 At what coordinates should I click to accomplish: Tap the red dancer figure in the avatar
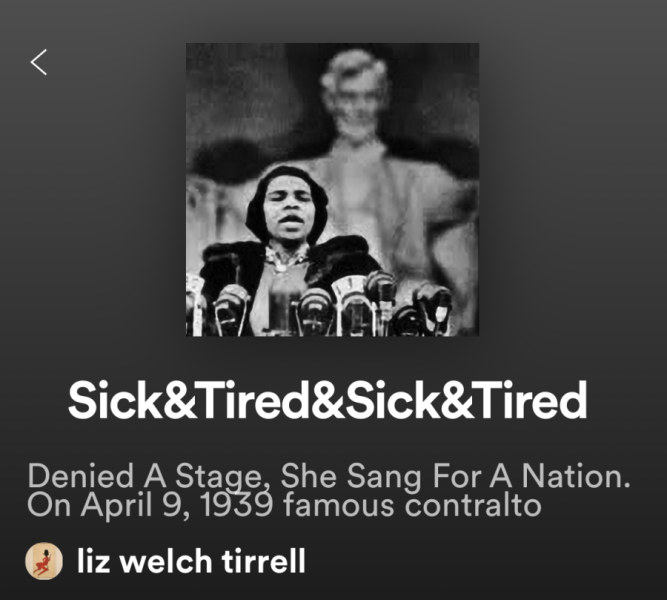[x=44, y=562]
